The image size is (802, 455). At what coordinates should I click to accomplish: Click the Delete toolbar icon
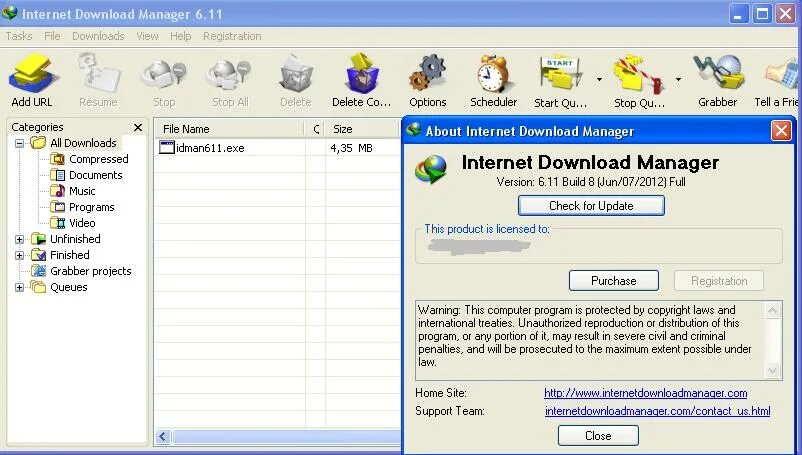(x=296, y=74)
